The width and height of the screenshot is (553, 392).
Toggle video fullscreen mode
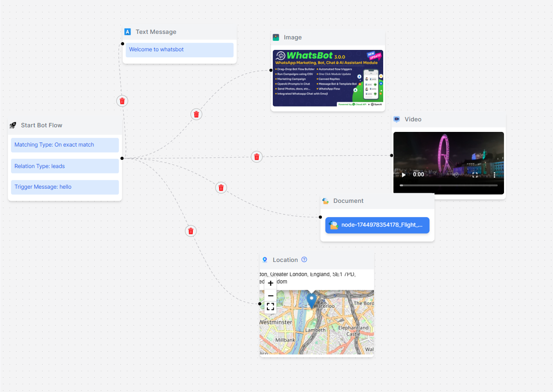(475, 175)
